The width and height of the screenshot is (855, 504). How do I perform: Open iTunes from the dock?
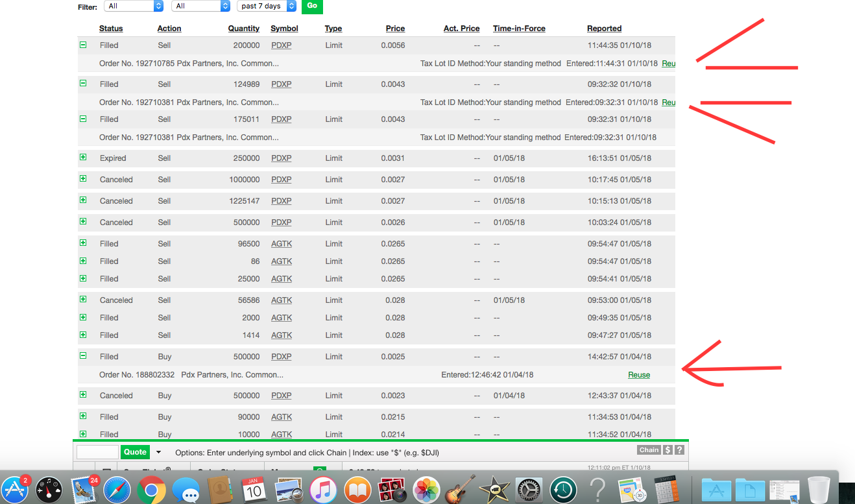click(x=322, y=490)
